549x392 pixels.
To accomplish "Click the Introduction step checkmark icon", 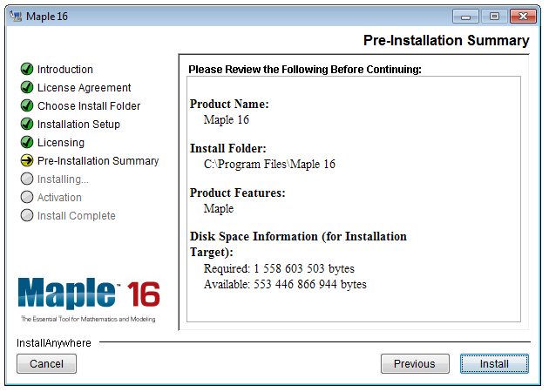I will pyautogui.click(x=27, y=69).
